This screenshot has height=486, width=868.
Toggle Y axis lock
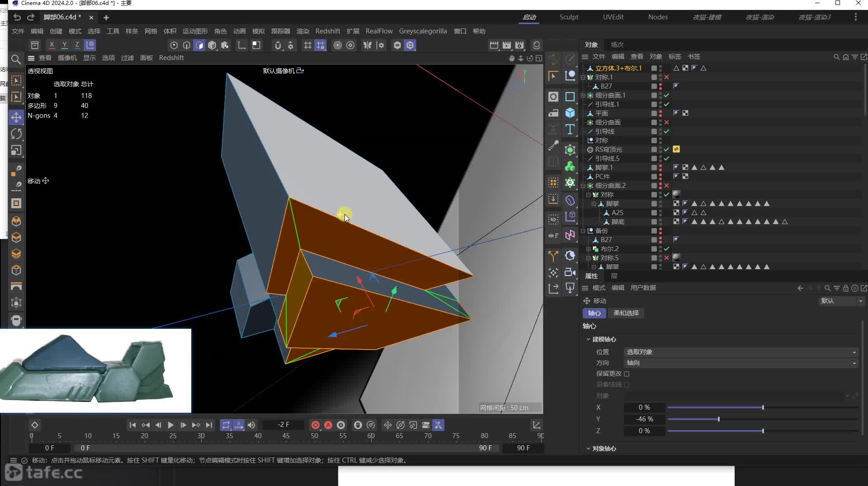[x=65, y=45]
